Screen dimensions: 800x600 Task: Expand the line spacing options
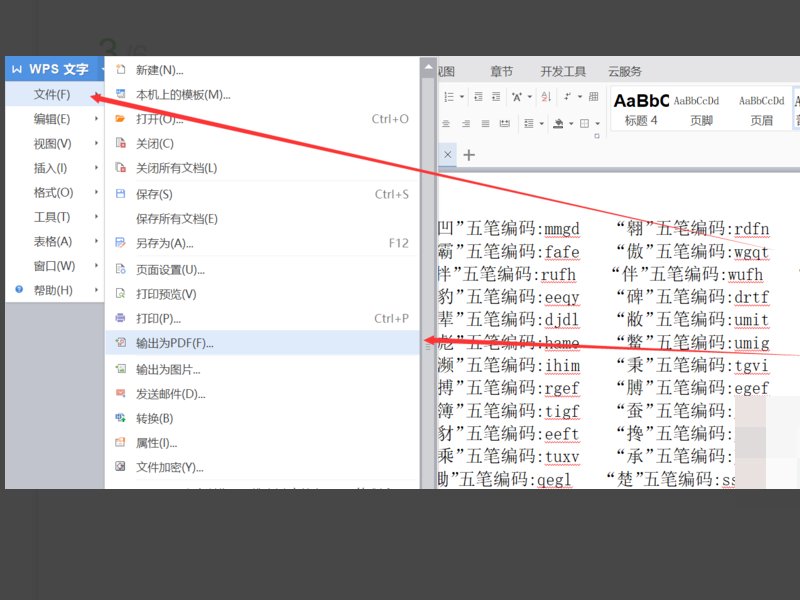pyautogui.click(x=541, y=124)
